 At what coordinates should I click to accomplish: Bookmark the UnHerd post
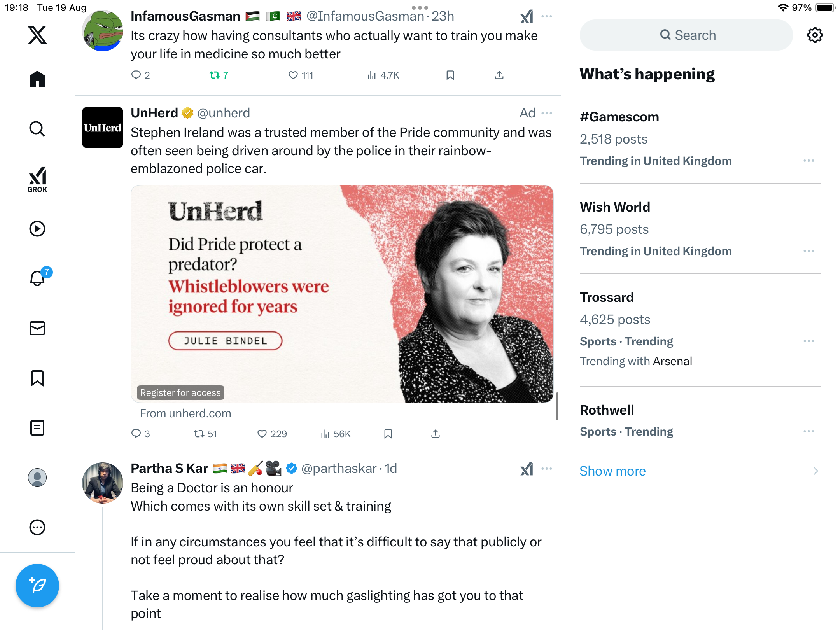(388, 434)
